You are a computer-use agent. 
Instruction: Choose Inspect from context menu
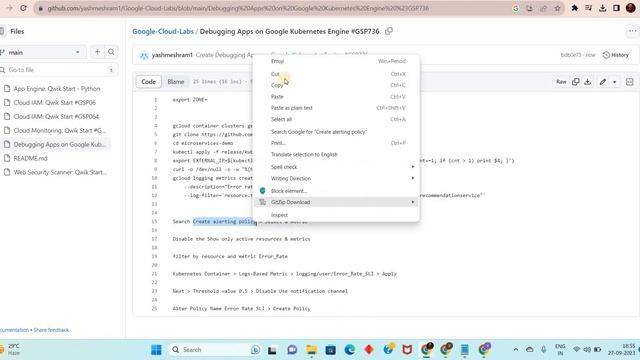337,215
